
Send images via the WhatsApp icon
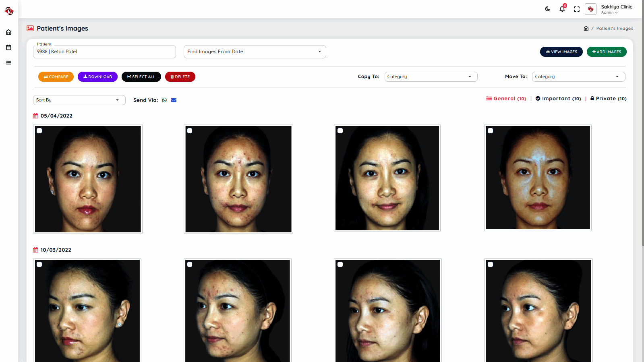tap(164, 100)
